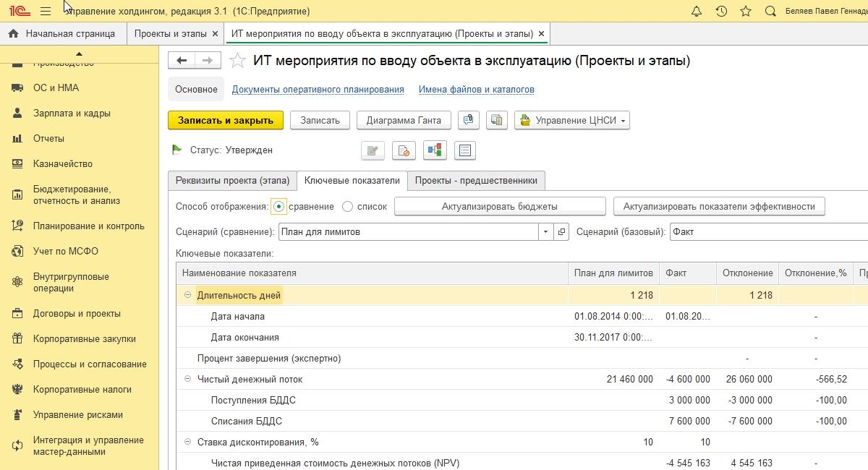Click the Наименование показателя column header

(x=372, y=273)
